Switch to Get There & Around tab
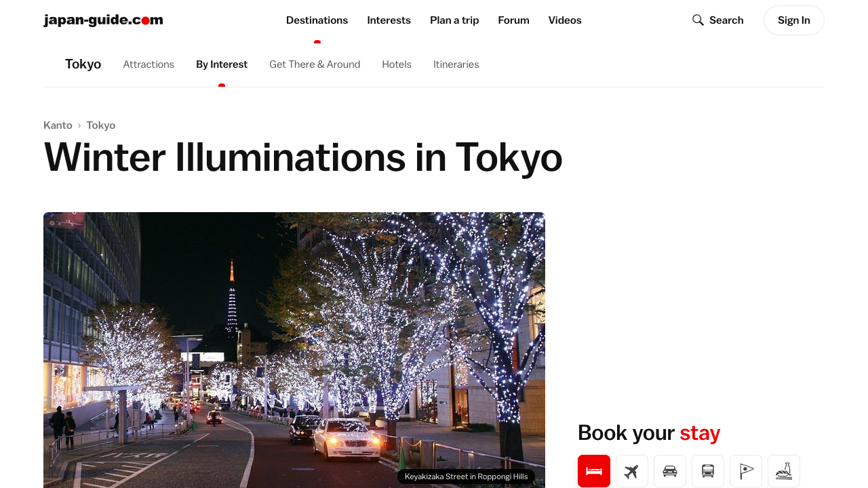868x488 pixels. tap(315, 64)
